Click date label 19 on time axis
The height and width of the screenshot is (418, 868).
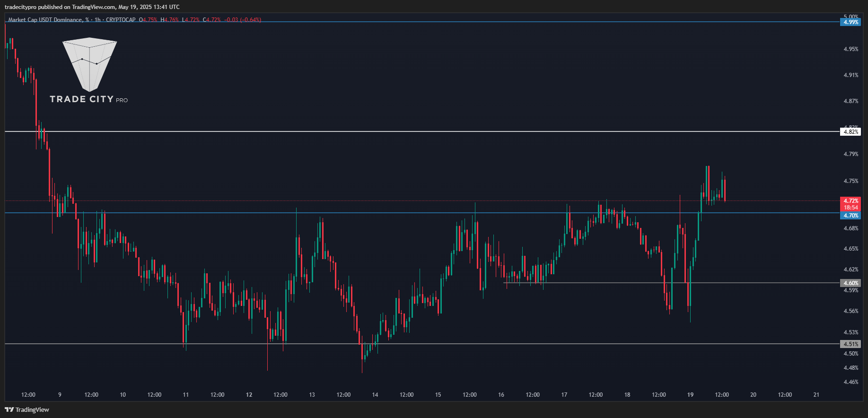pyautogui.click(x=690, y=395)
